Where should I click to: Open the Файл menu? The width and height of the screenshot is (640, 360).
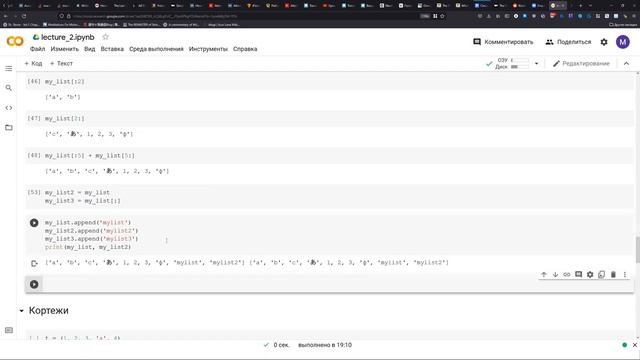click(x=38, y=49)
